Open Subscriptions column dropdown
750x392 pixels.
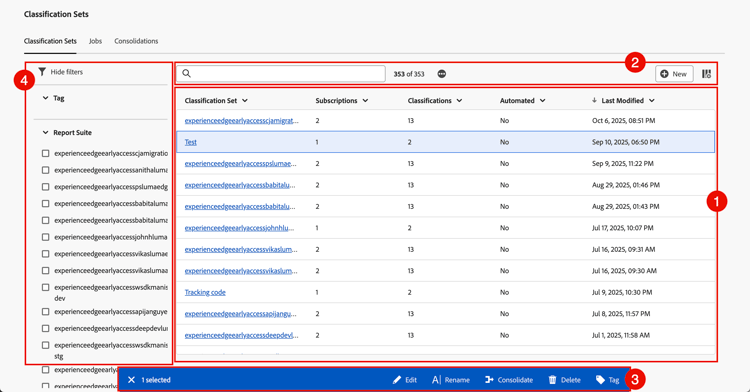[365, 100]
